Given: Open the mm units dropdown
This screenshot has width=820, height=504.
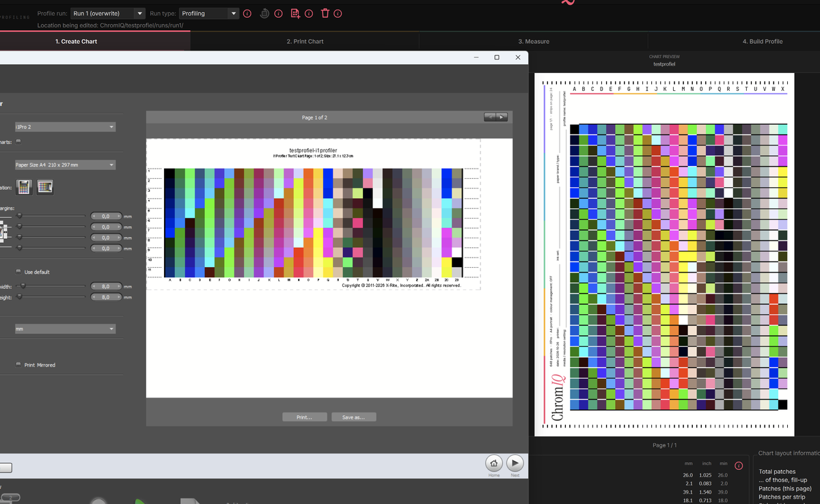Looking at the screenshot, I should point(64,329).
